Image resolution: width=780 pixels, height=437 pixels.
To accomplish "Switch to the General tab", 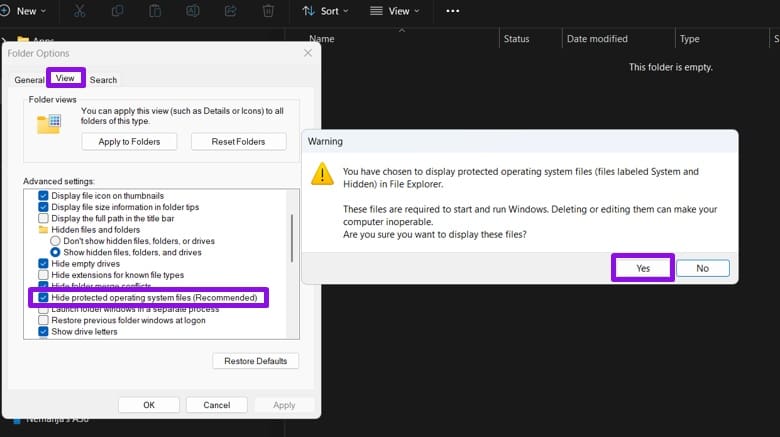I will point(29,80).
